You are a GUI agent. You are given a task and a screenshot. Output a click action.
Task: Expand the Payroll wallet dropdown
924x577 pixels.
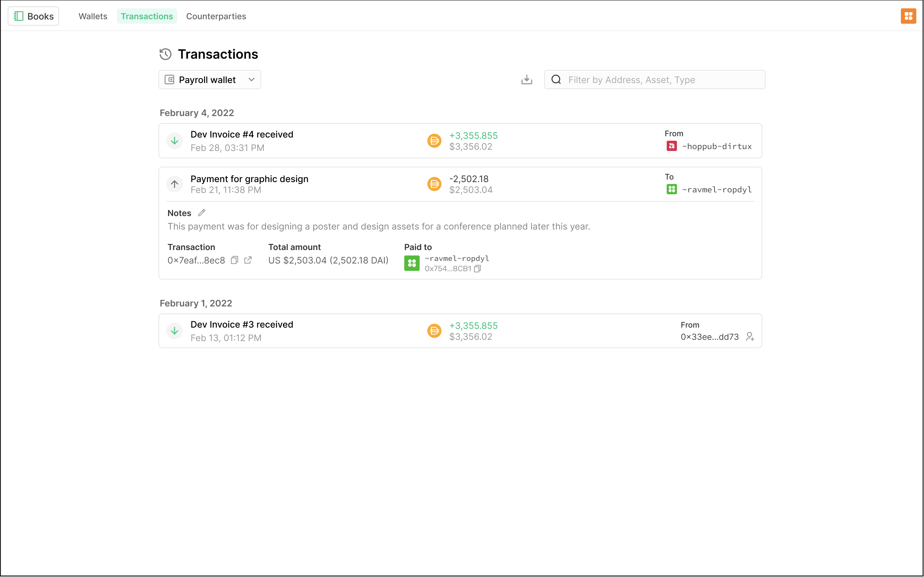(252, 80)
